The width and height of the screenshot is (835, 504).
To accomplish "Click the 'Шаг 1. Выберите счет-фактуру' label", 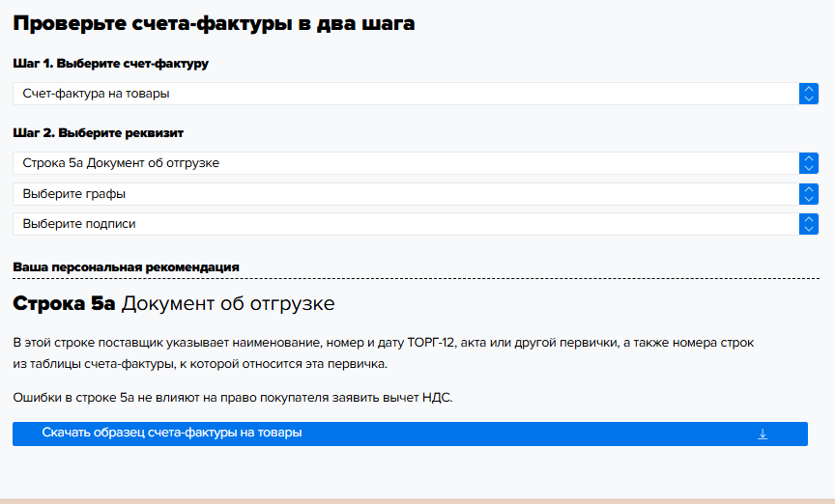I will 111,64.
